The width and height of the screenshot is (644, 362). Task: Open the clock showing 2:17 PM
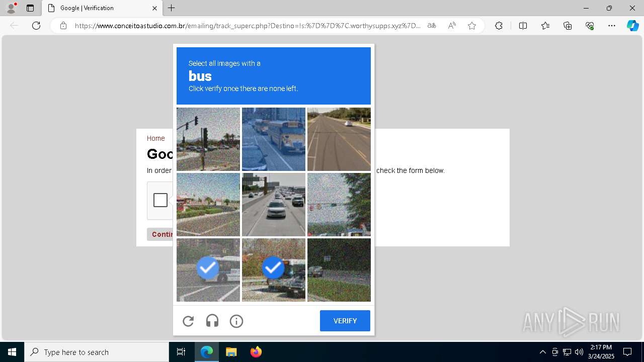(601, 352)
